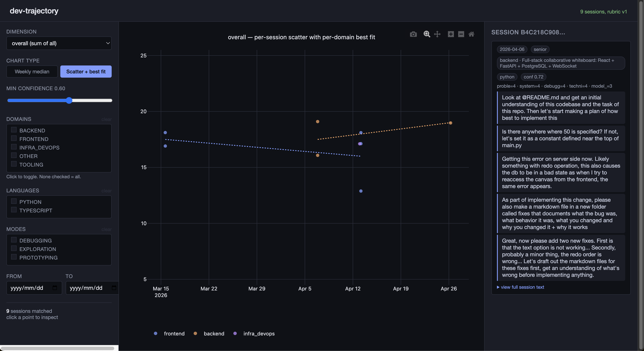
Task: Switch to Weekly median chart type
Action: pos(32,72)
